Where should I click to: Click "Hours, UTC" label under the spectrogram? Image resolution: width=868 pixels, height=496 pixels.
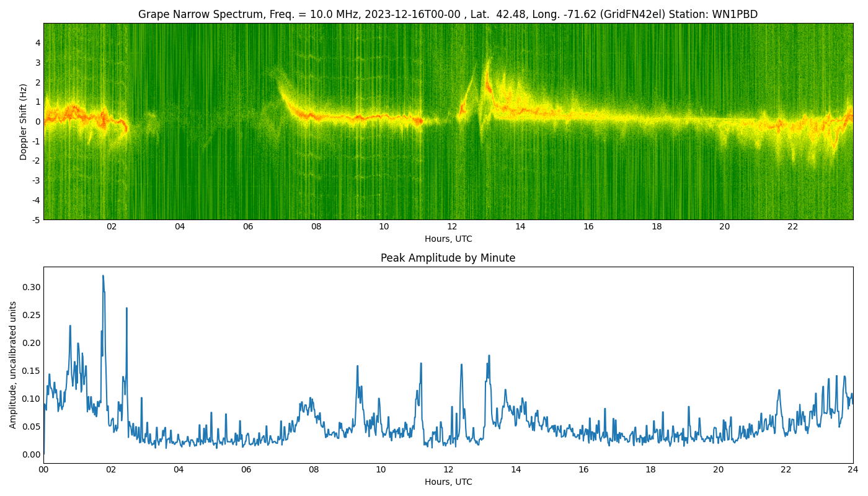click(x=448, y=239)
